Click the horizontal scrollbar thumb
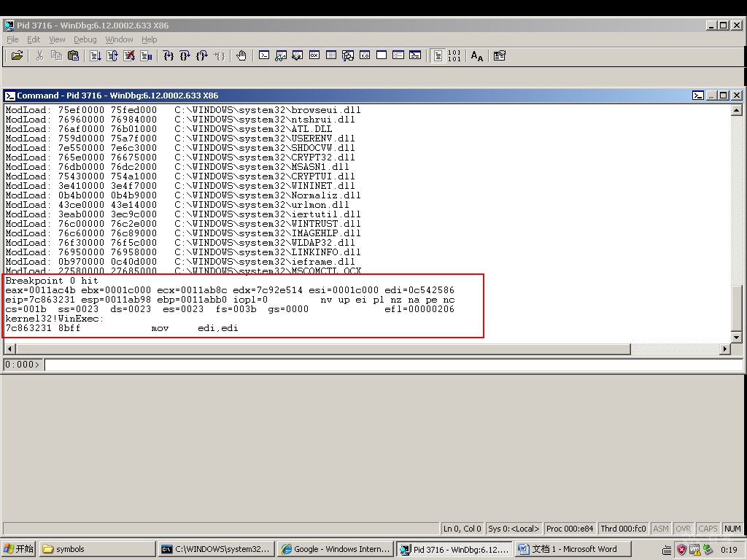The width and height of the screenshot is (747, 560). pos(323,349)
